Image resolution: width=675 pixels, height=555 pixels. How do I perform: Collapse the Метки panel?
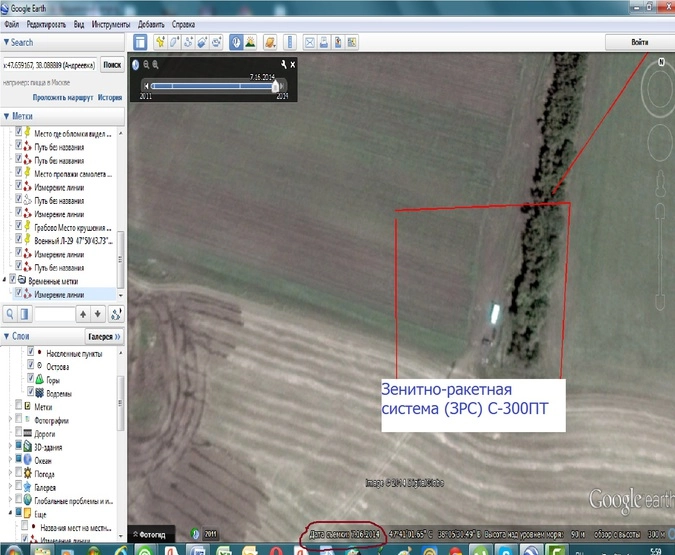(x=6, y=116)
